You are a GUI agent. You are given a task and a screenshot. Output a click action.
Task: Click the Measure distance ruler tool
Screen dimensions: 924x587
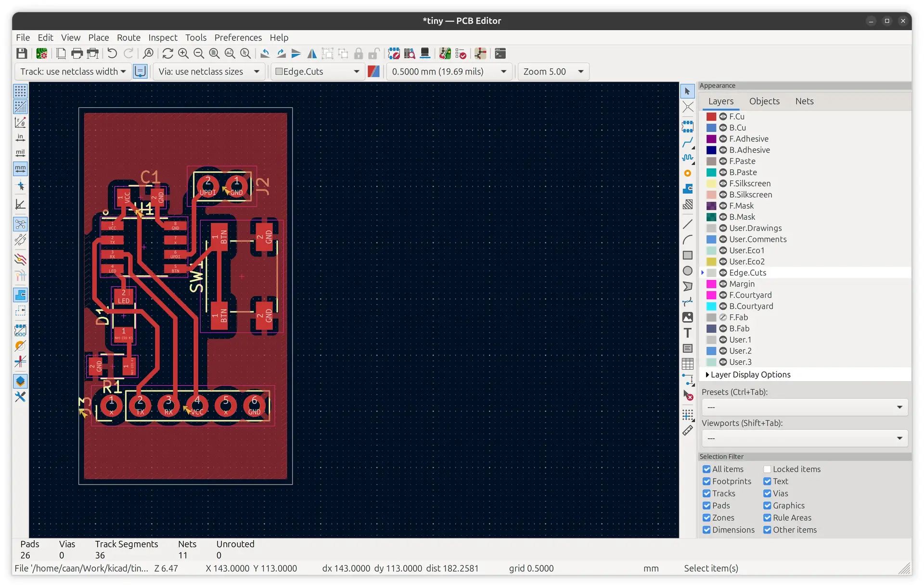click(688, 431)
